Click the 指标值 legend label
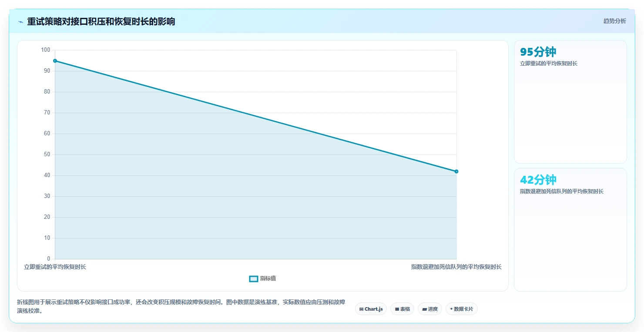Image resolution: width=644 pixels, height=332 pixels. 268,278
